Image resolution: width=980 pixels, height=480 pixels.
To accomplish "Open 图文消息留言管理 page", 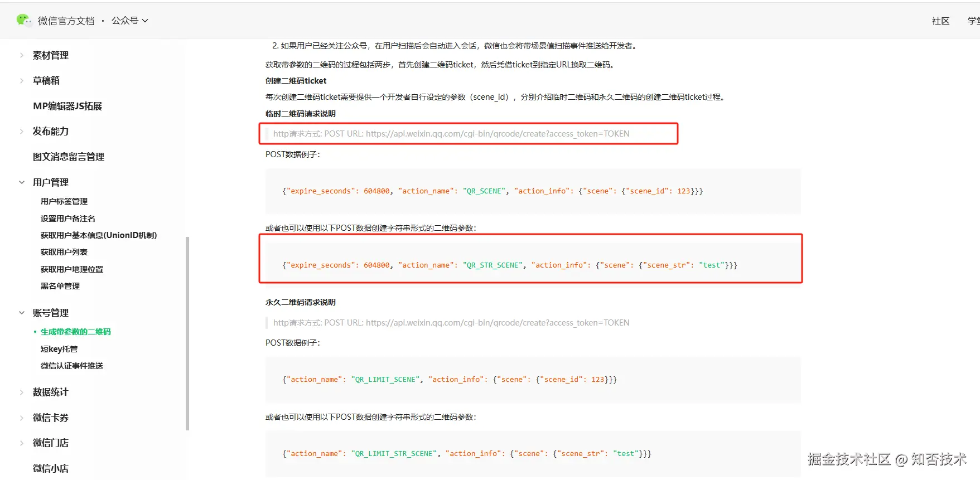I will click(x=69, y=157).
